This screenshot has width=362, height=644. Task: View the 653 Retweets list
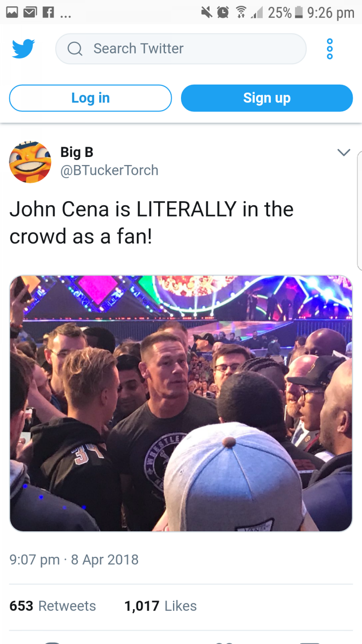[53, 606]
